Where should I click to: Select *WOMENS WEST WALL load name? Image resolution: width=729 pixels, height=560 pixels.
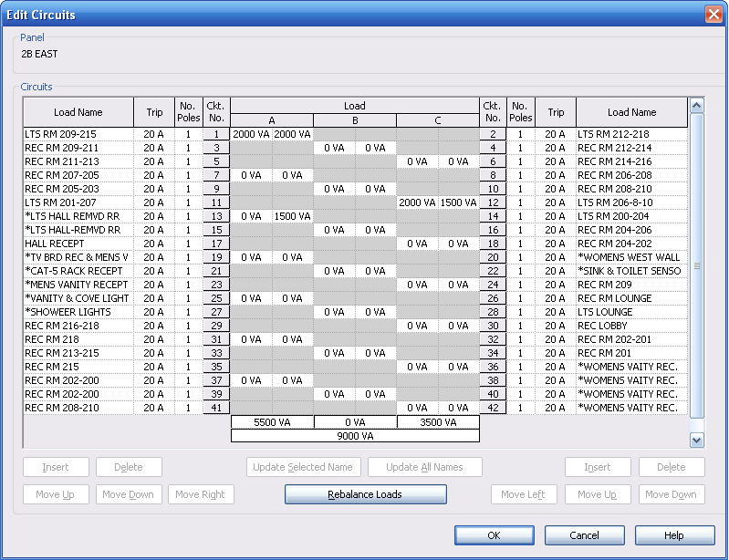click(631, 257)
